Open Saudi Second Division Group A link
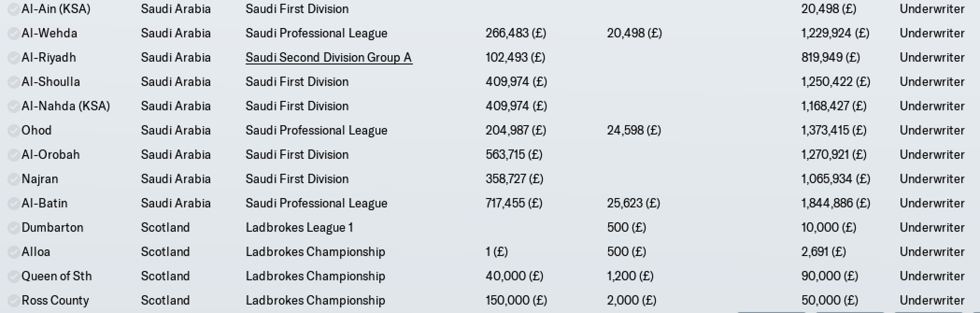This screenshot has width=980, height=313. (x=329, y=57)
